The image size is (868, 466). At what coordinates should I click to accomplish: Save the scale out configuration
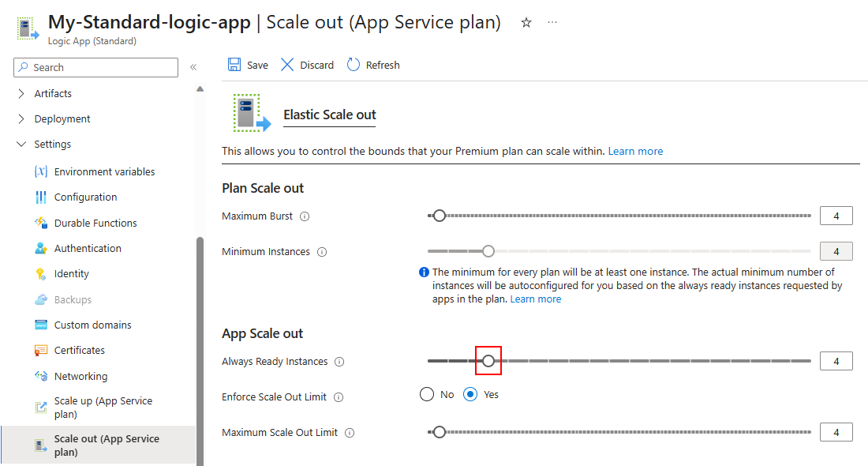247,64
